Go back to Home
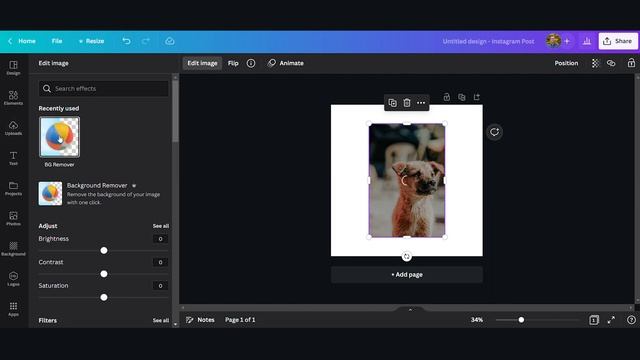Viewport: 640px width, 360px height. [22, 41]
